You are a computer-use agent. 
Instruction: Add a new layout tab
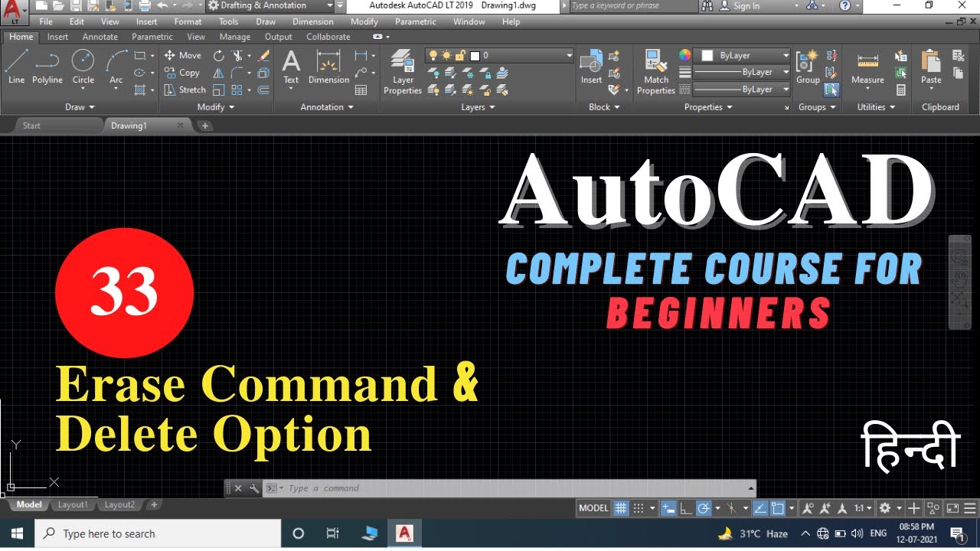153,505
